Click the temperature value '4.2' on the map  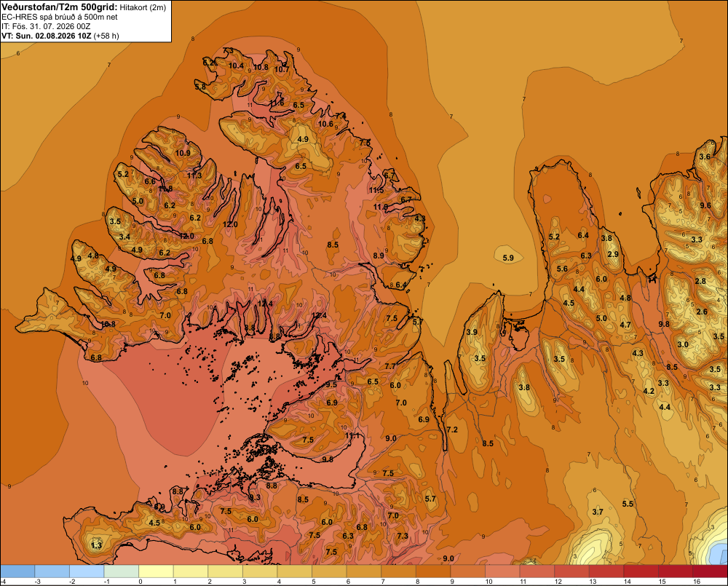[x=649, y=391]
